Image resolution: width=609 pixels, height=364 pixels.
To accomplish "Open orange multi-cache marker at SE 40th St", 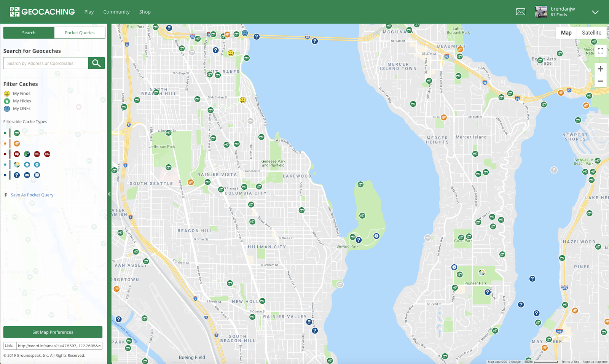I will (443, 118).
